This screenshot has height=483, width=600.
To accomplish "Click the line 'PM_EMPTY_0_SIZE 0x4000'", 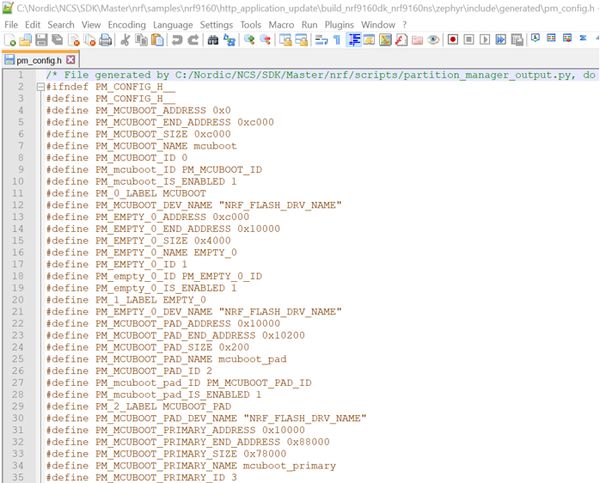I will click(139, 240).
